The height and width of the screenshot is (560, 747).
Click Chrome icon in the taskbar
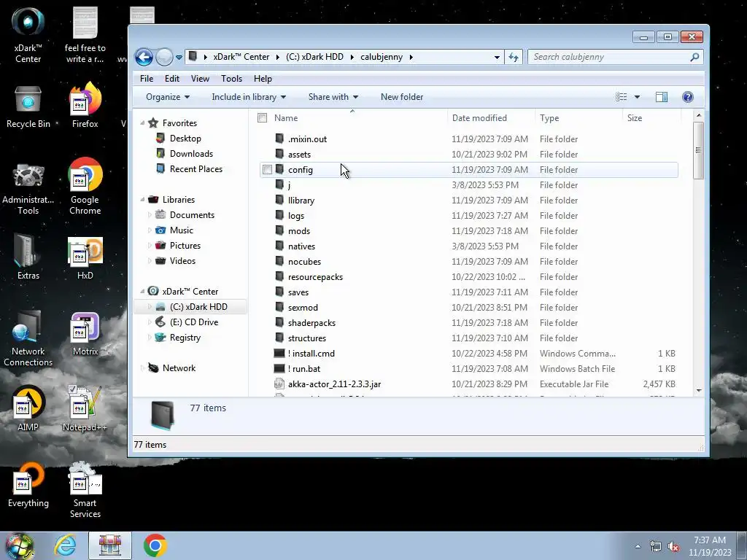pyautogui.click(x=155, y=545)
